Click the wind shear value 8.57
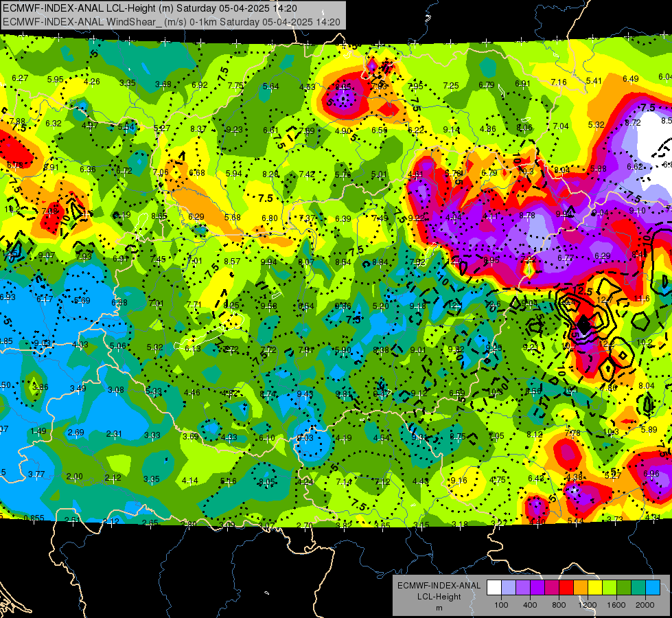The width and height of the screenshot is (672, 618). point(232,261)
